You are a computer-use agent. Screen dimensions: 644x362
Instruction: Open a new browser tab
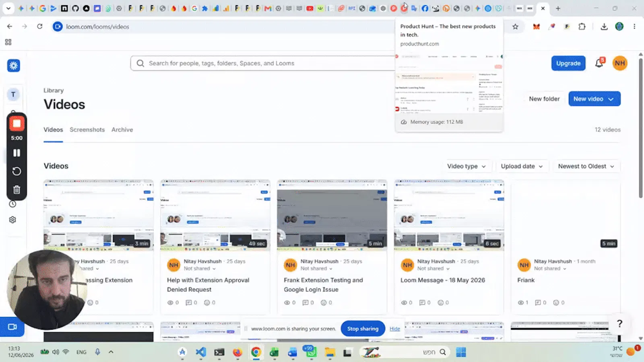(x=558, y=8)
